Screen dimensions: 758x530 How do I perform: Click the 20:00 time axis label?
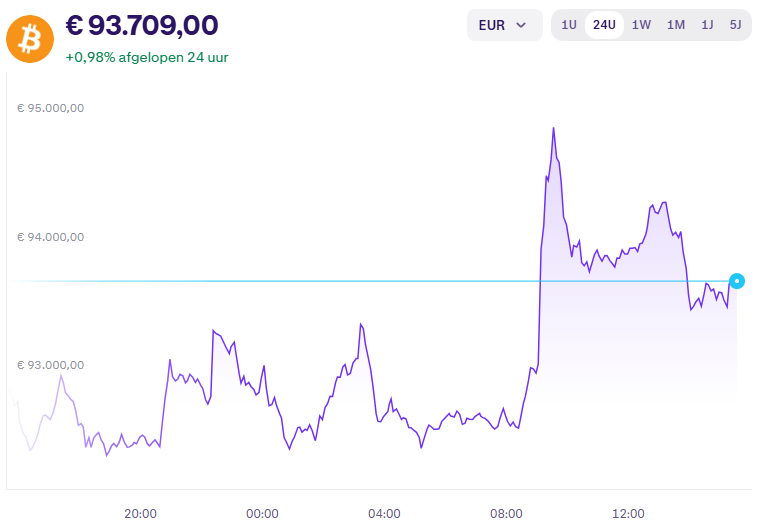(140, 514)
